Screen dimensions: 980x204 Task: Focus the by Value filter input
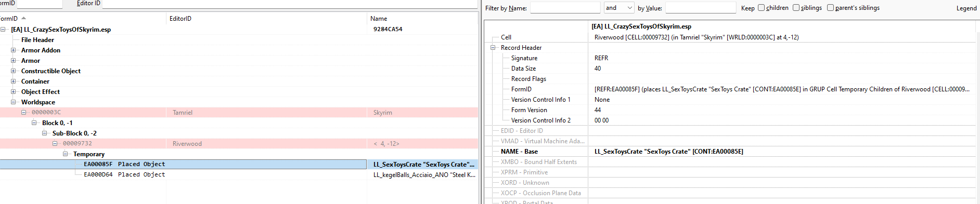coord(701,8)
